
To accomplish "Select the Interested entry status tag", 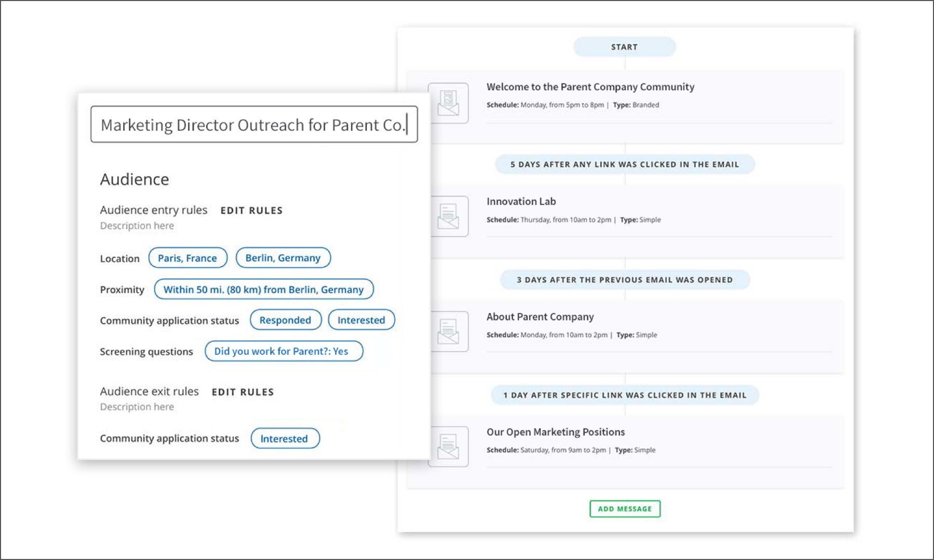I will (361, 320).
